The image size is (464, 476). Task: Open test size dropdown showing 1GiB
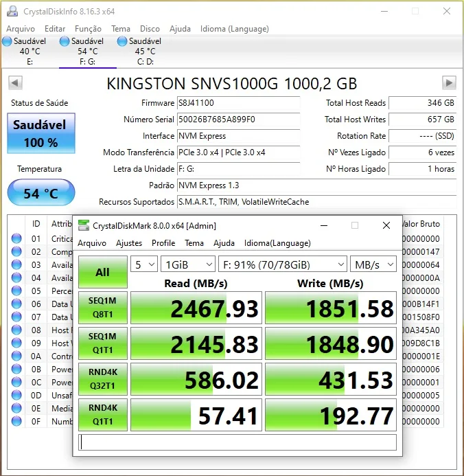click(x=187, y=264)
